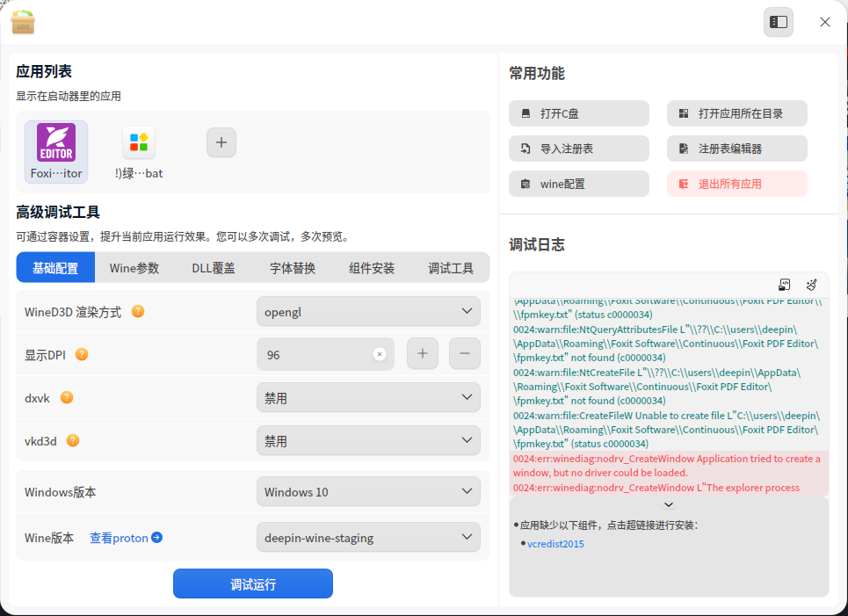Collapse the debug log with chevron expander
The height and width of the screenshot is (616, 848).
669,504
